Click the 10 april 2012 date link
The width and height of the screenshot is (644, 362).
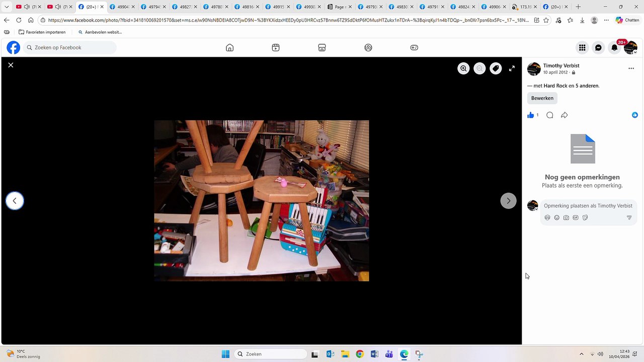point(556,72)
